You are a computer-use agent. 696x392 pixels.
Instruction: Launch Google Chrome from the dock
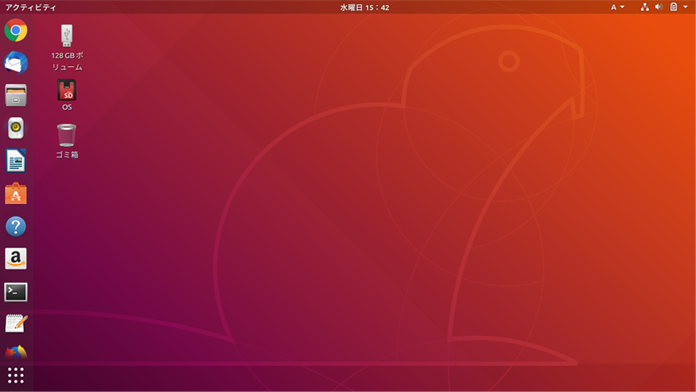click(x=16, y=30)
